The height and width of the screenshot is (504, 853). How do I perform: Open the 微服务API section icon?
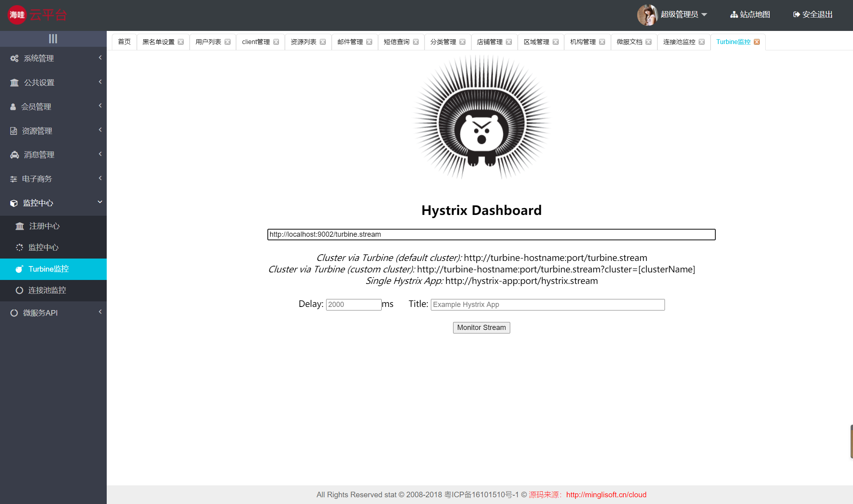point(14,312)
